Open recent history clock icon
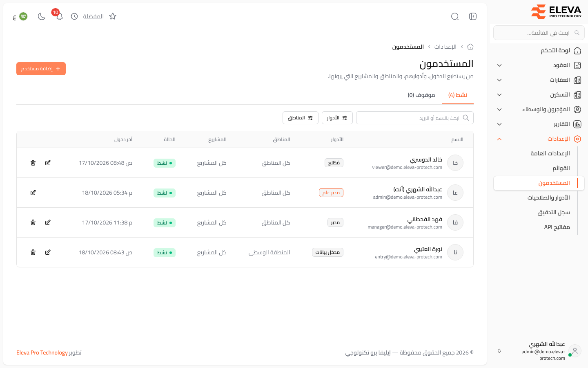Image resolution: width=588 pixels, height=368 pixels. point(74,16)
